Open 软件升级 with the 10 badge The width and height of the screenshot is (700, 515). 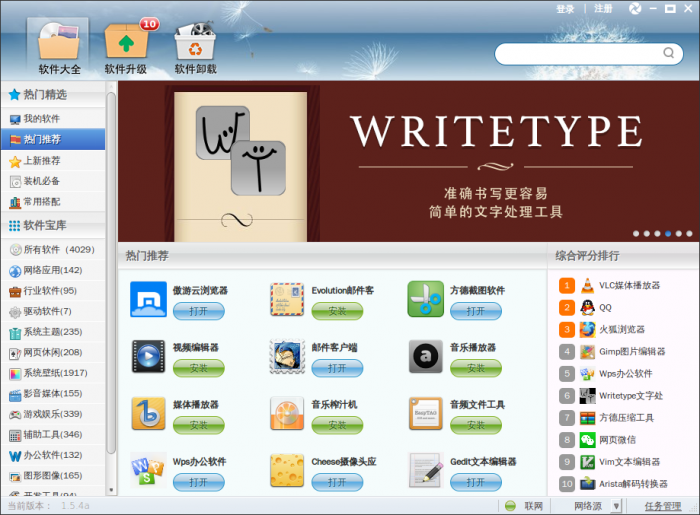126,45
